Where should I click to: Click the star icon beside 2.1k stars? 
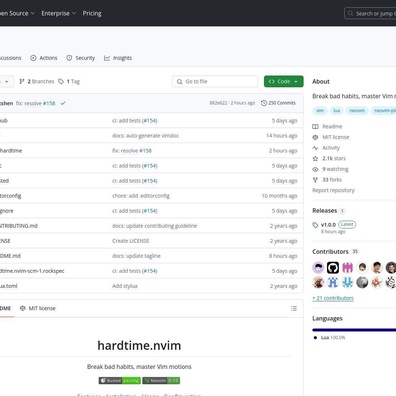(315, 158)
